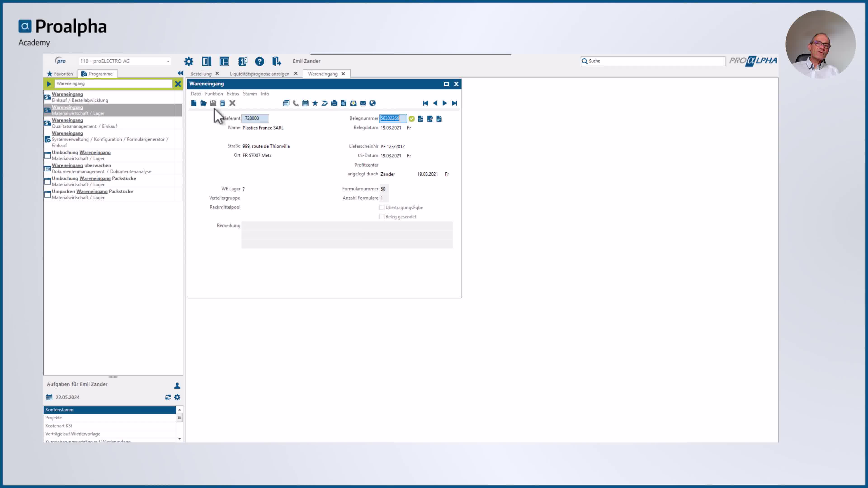Switch to the Favoriten tab
Viewport: 868px width, 488px height.
pyautogui.click(x=60, y=74)
